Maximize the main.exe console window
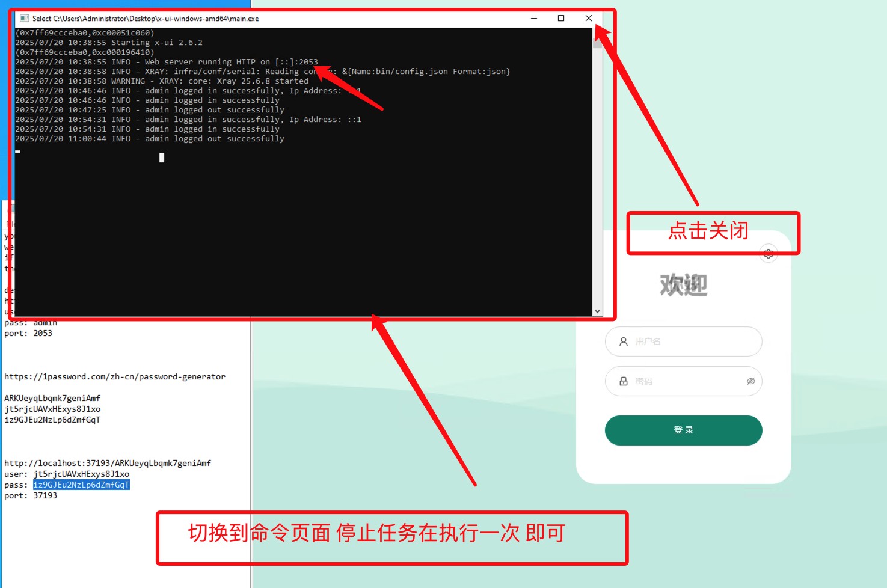 [561, 19]
